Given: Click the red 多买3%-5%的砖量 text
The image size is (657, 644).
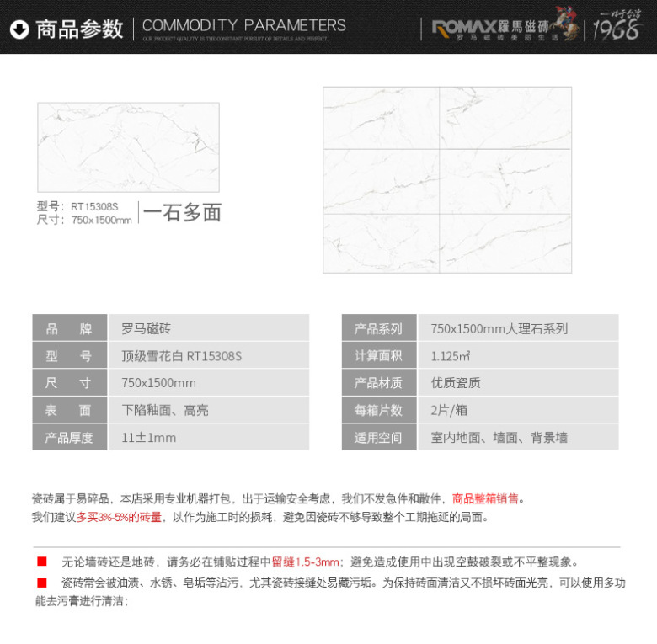Looking at the screenshot, I should [119, 517].
